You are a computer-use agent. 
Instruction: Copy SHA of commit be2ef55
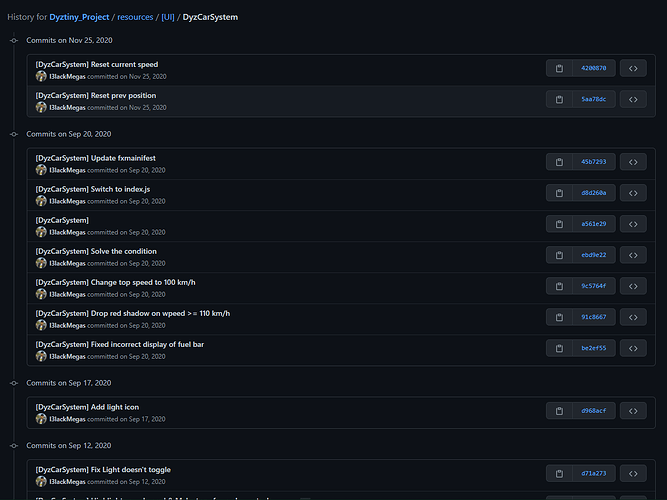(559, 348)
